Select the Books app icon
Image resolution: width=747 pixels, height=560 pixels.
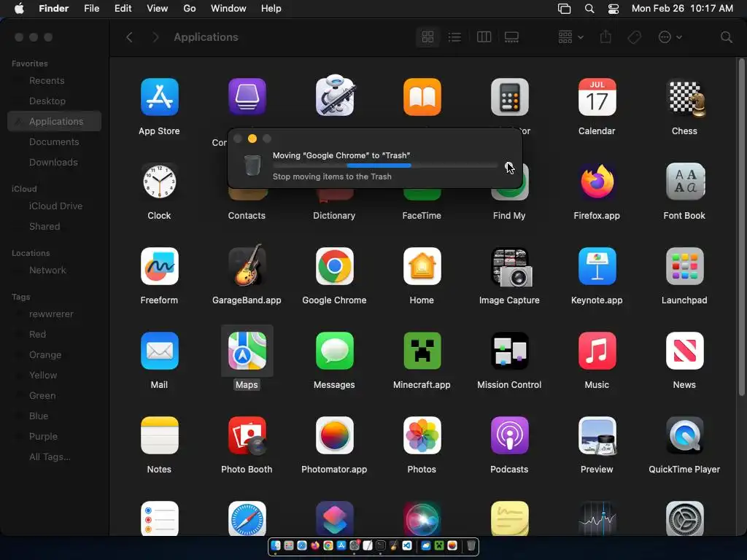422,97
